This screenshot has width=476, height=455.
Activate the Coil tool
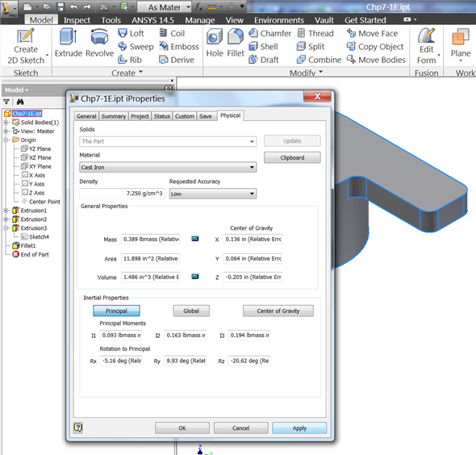(x=172, y=33)
